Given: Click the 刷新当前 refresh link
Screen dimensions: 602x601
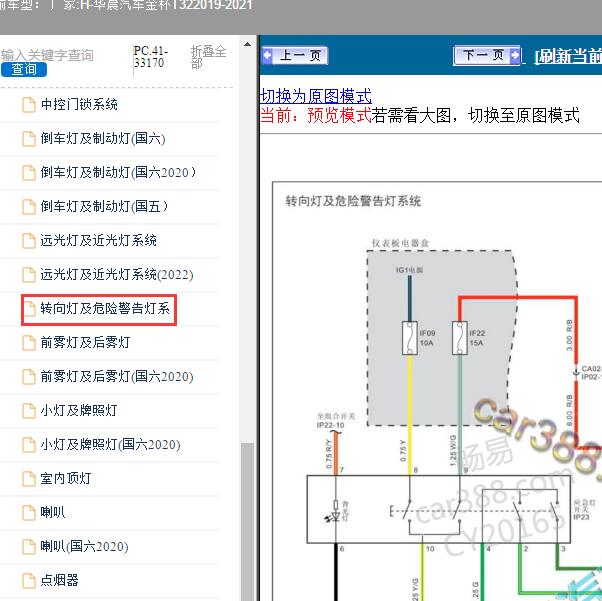Looking at the screenshot, I should (x=568, y=56).
